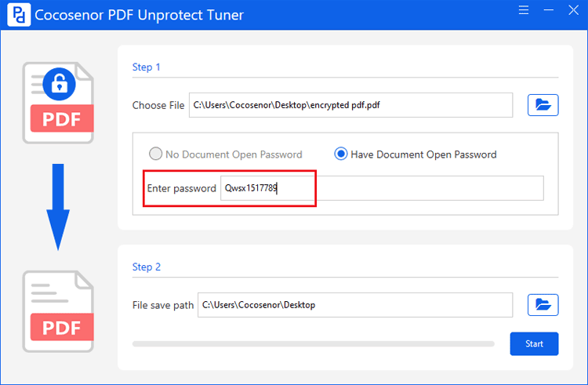Click the blue downward arrow graphic

58,207
